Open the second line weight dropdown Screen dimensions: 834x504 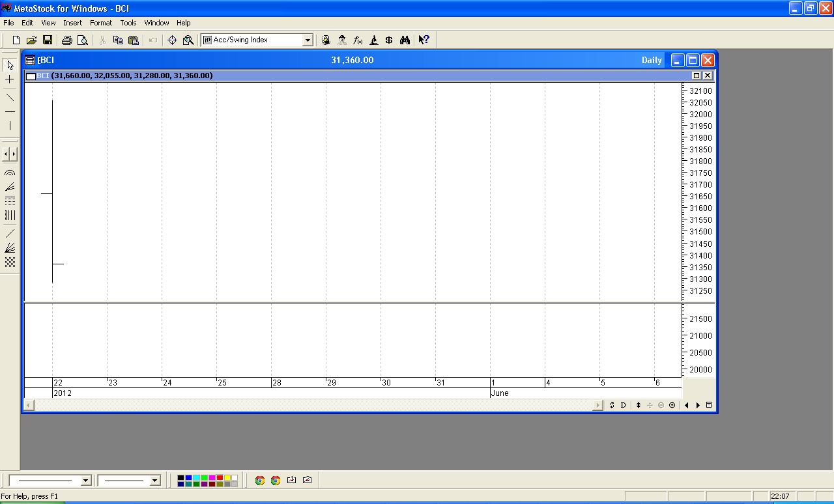tap(154, 481)
